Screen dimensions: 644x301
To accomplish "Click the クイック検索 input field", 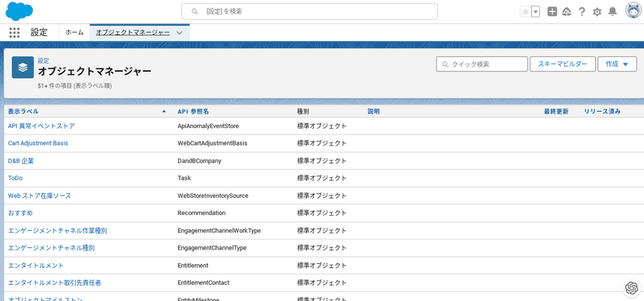I will [481, 64].
